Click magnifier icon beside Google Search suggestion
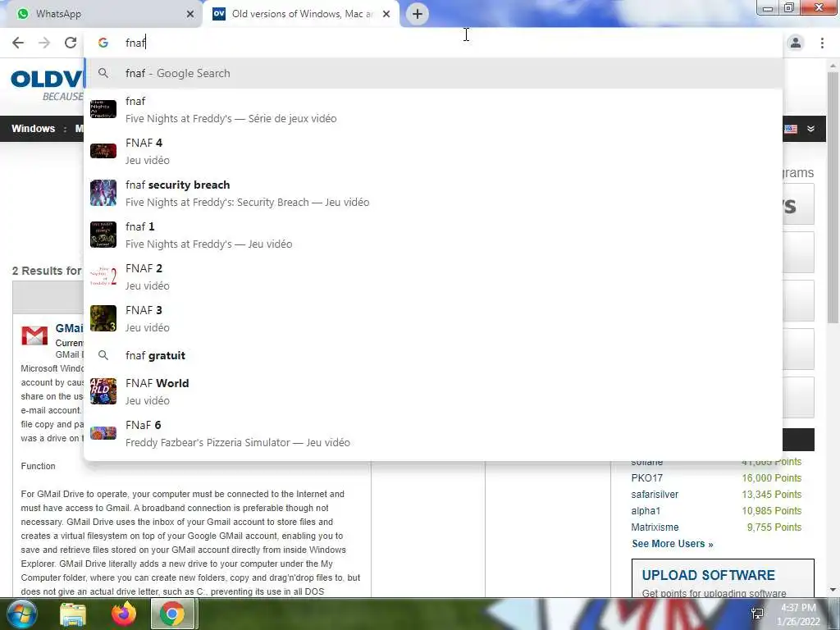This screenshot has width=840, height=630. [103, 73]
